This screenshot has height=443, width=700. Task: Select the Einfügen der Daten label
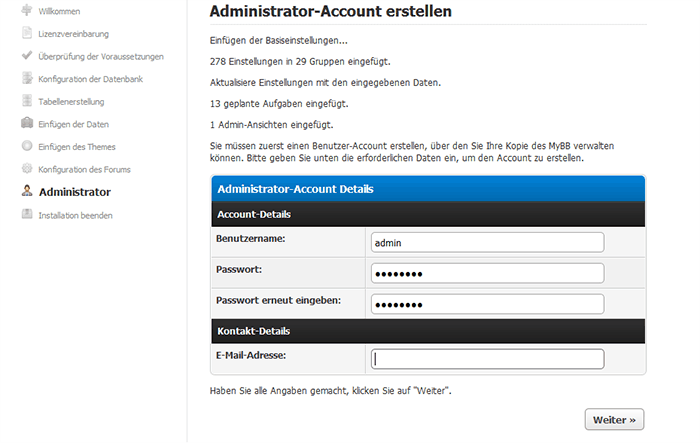73,124
